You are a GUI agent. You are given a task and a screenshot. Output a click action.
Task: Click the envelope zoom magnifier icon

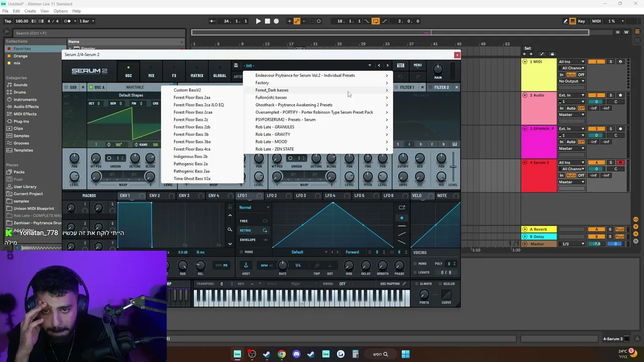point(230,230)
